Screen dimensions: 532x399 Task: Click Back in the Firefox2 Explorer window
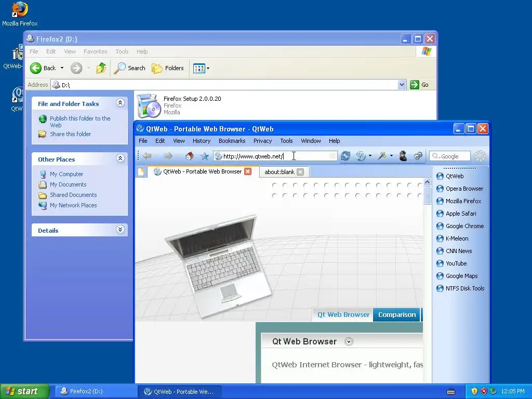(x=43, y=68)
